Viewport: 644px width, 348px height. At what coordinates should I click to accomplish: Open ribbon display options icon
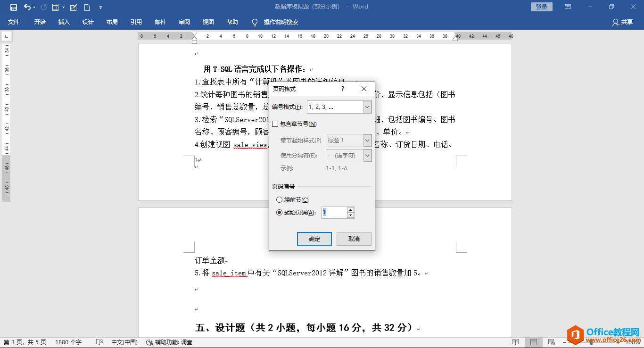[x=568, y=7]
